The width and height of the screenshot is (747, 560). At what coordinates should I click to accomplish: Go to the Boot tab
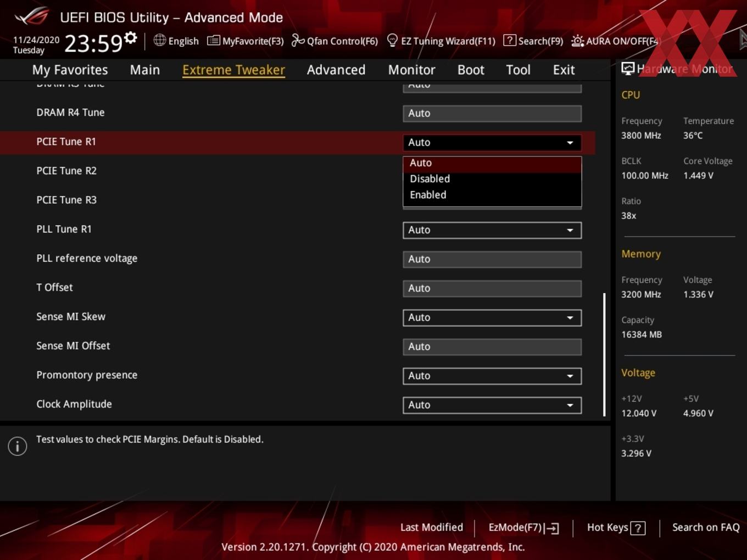coord(471,70)
